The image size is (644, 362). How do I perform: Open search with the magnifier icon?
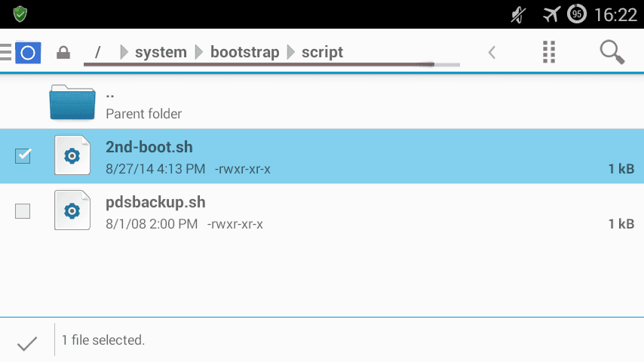pyautogui.click(x=612, y=52)
